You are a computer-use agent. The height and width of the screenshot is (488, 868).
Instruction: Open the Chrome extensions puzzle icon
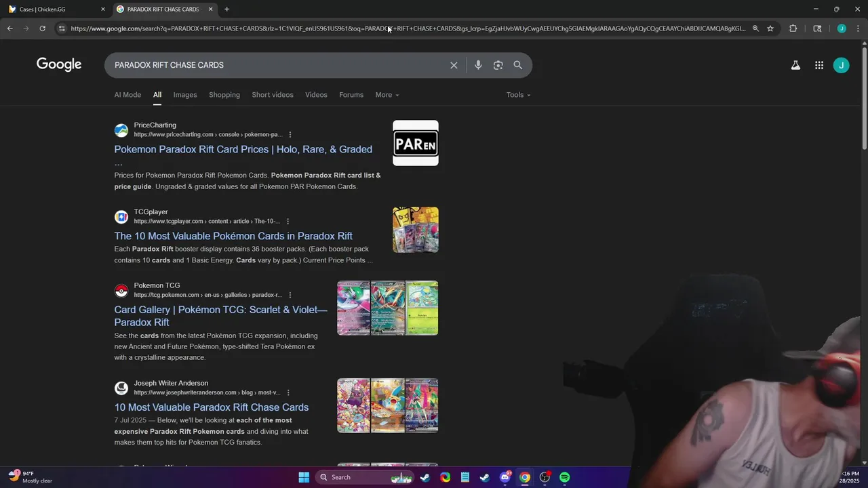pos(793,28)
